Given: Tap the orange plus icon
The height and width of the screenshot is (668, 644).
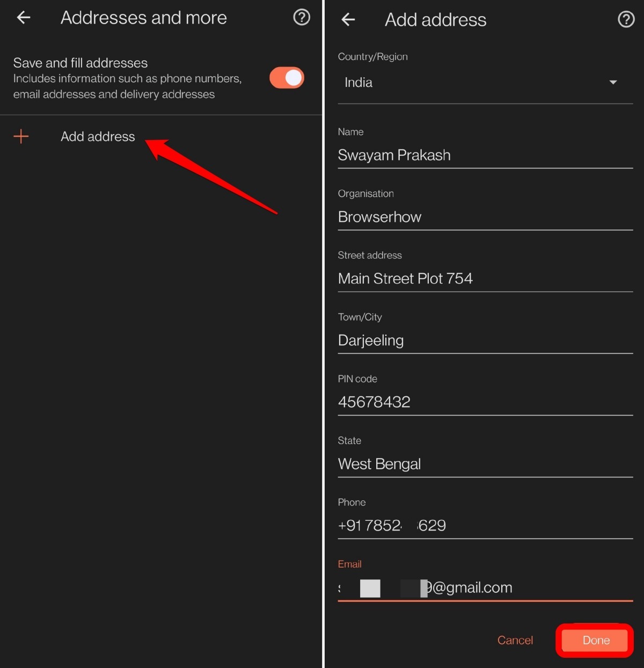Looking at the screenshot, I should click(x=21, y=136).
